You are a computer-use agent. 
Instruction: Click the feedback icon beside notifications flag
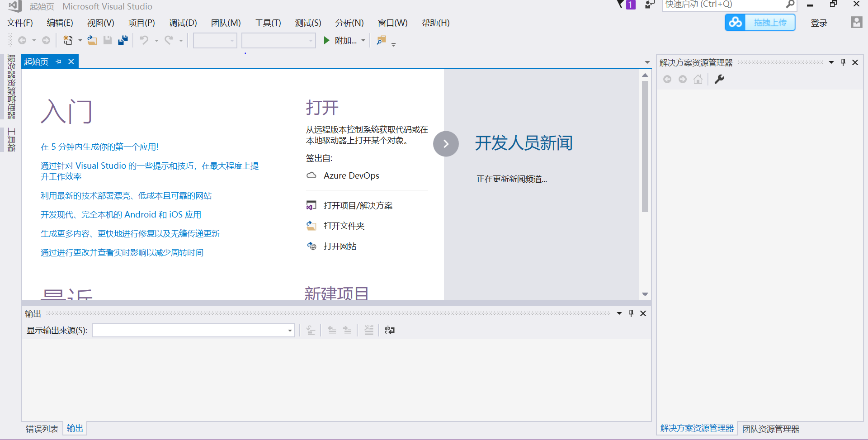coord(650,5)
